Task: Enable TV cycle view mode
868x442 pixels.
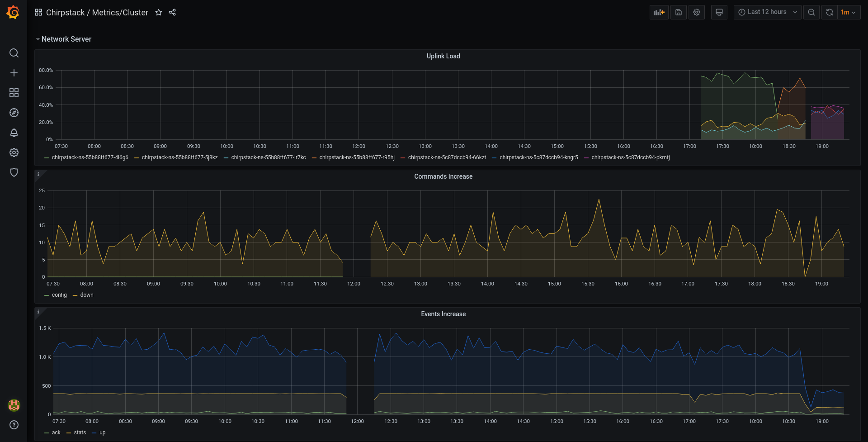Action: (x=719, y=12)
